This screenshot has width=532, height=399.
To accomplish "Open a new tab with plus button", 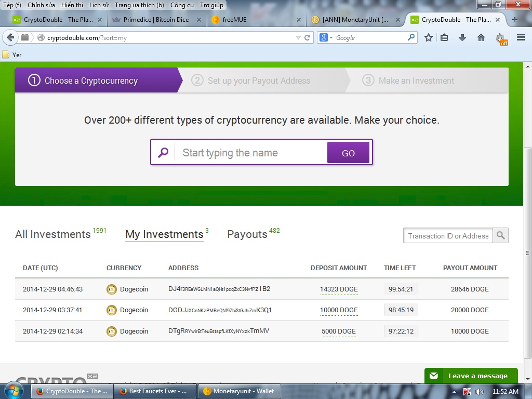I will tap(515, 20).
